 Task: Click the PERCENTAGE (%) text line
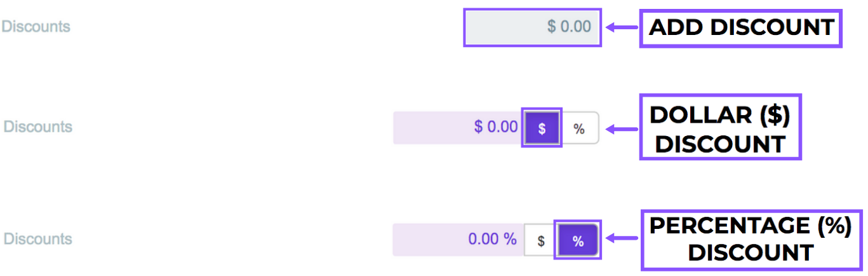pyautogui.click(x=750, y=226)
